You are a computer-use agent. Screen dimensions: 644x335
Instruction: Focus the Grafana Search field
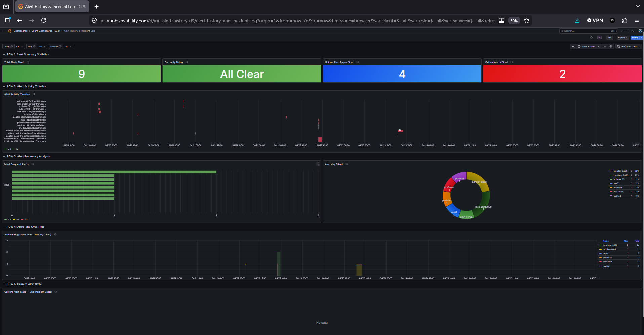(x=589, y=31)
